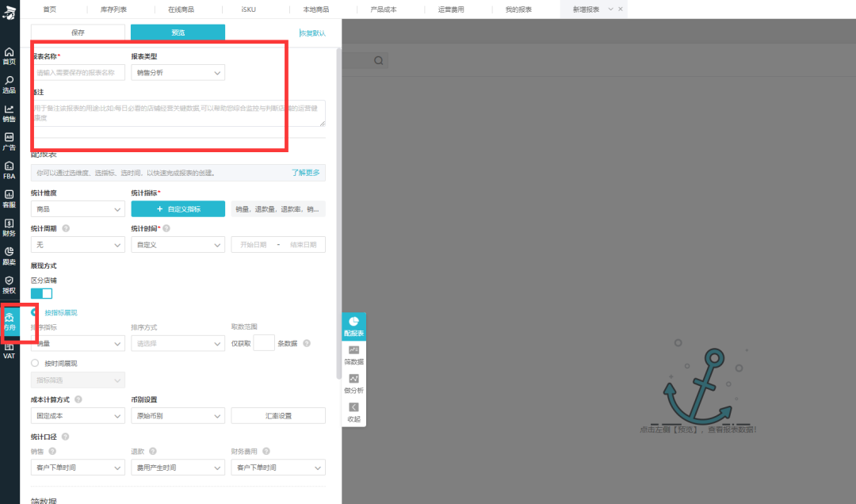Click help icon beside 销售 label
The height and width of the screenshot is (504, 856).
click(x=52, y=451)
